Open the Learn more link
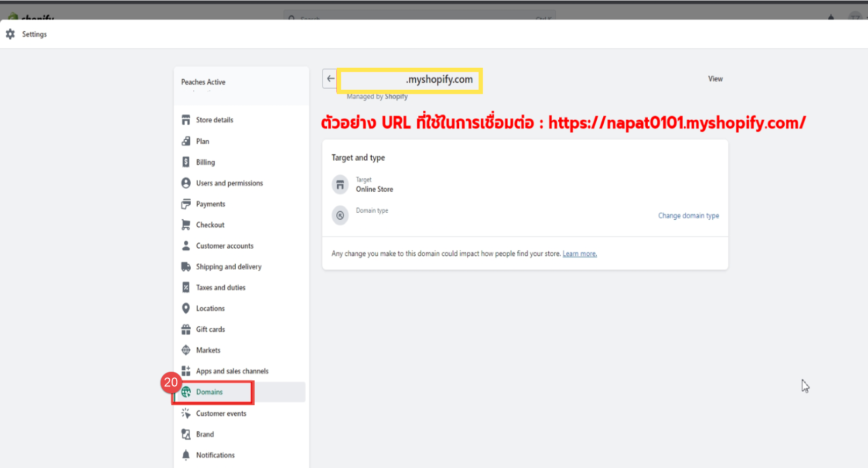This screenshot has width=868, height=468. click(580, 254)
